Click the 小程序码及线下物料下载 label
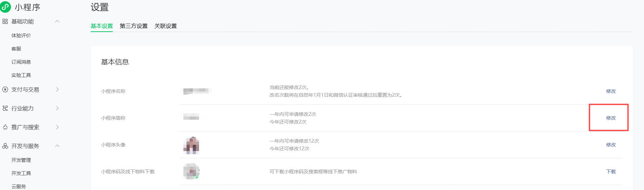This screenshot has width=644, height=190. point(128,172)
